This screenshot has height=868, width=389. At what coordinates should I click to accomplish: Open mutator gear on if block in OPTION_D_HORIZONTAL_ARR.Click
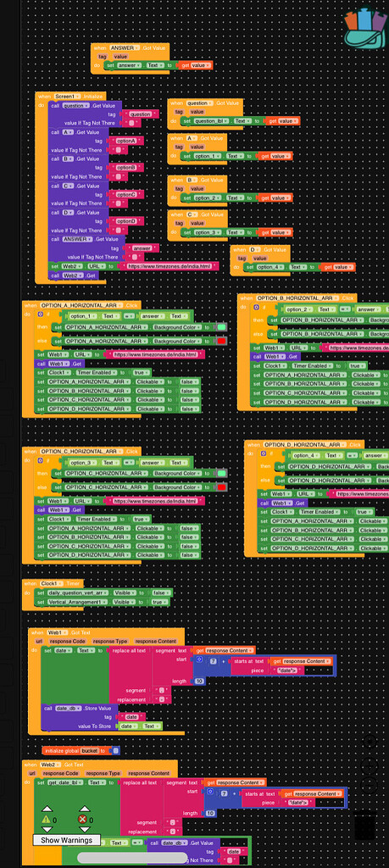[263, 453]
